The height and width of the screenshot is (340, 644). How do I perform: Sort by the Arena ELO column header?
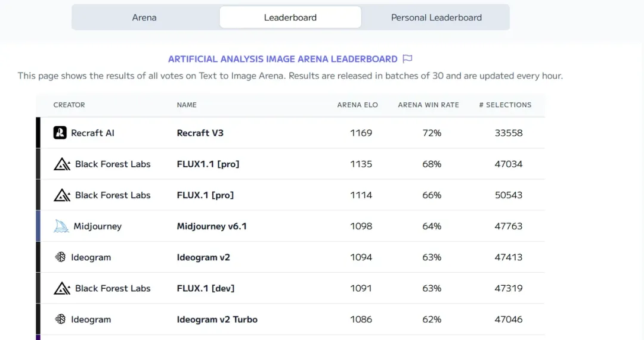357,105
